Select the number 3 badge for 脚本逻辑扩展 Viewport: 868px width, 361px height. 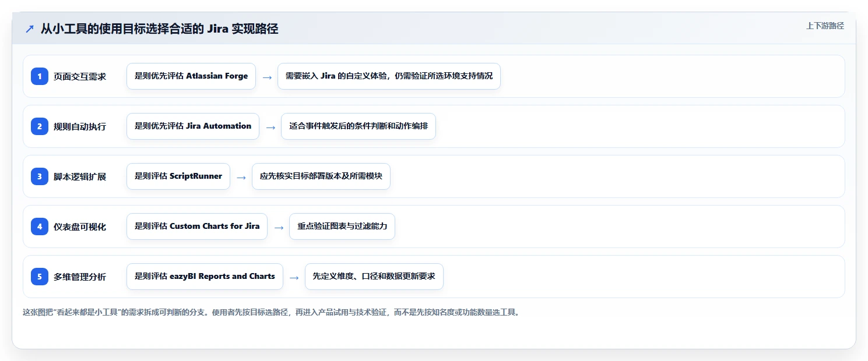pyautogui.click(x=40, y=176)
